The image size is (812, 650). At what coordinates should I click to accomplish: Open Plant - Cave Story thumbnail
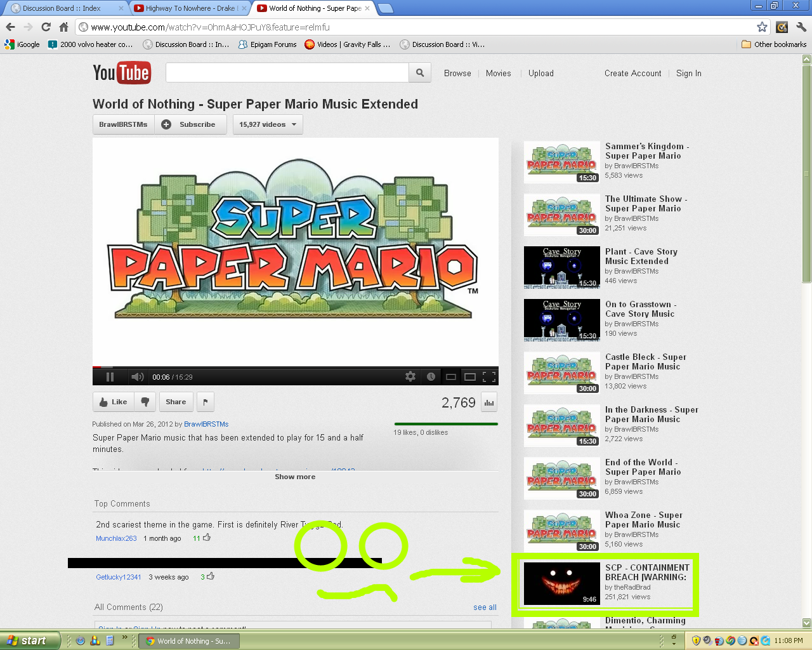562,267
